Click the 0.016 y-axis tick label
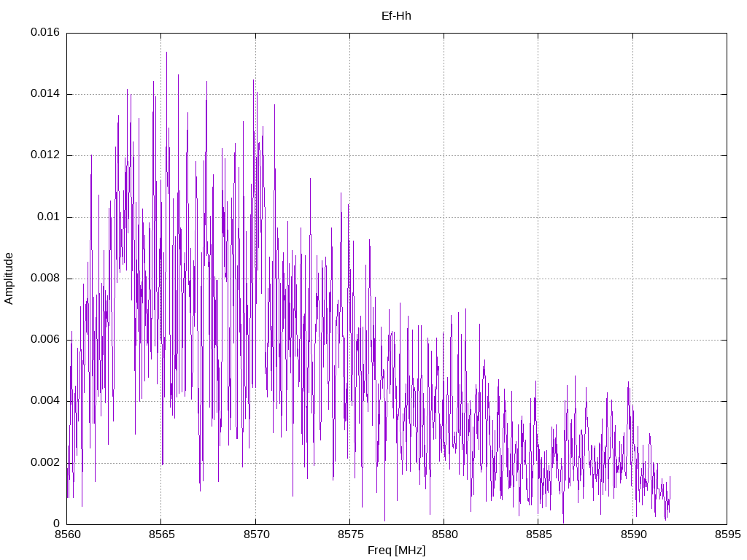Image resolution: width=747 pixels, height=560 pixels. (x=45, y=32)
